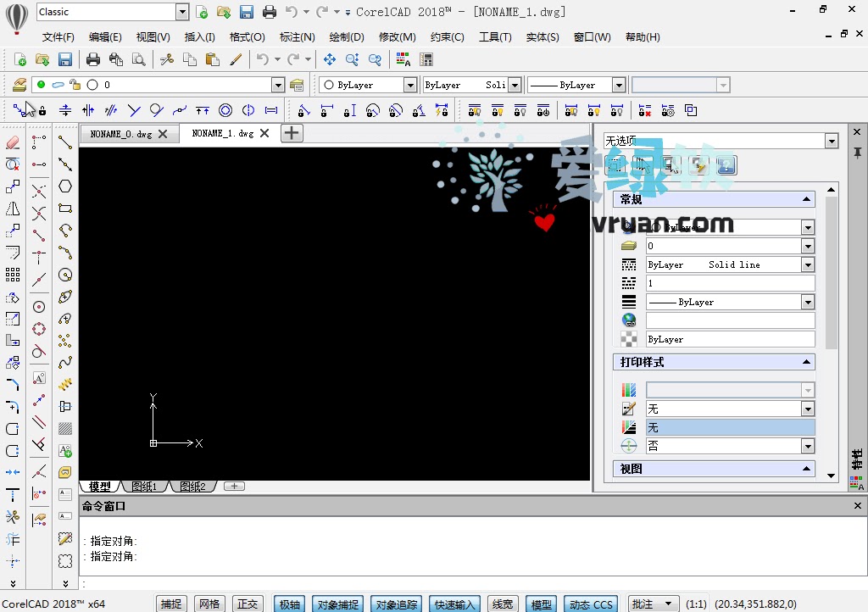Open the ByLayer Soli linestyle dropdown
The height and width of the screenshot is (612, 868).
pyautogui.click(x=515, y=85)
